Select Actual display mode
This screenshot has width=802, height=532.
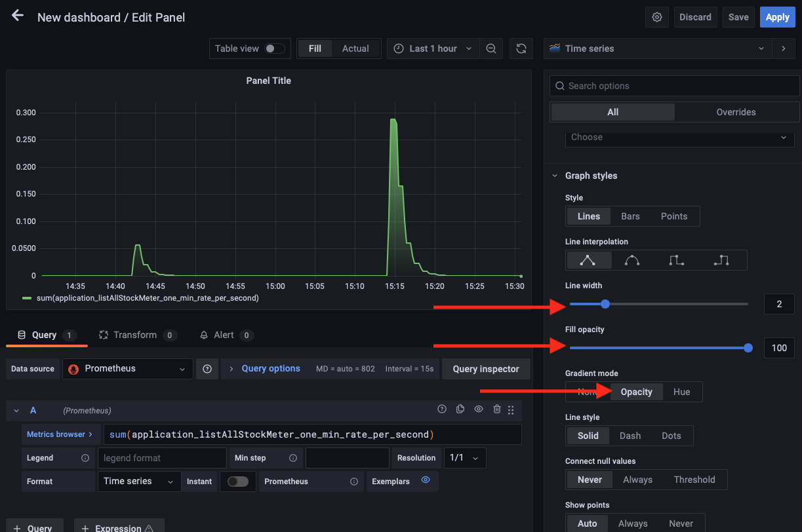point(355,48)
